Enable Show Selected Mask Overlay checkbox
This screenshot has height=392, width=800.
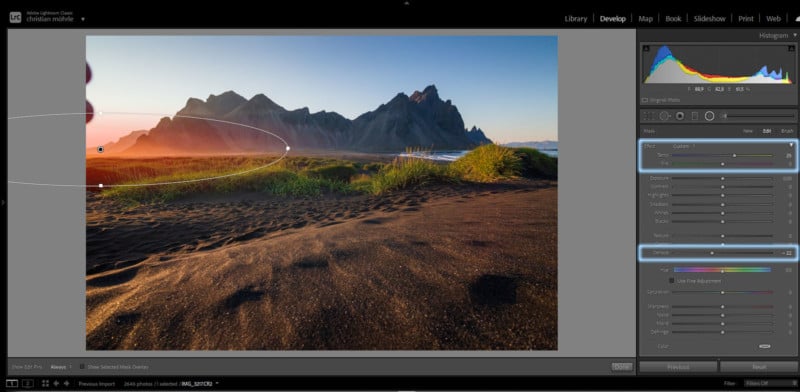[x=82, y=366]
